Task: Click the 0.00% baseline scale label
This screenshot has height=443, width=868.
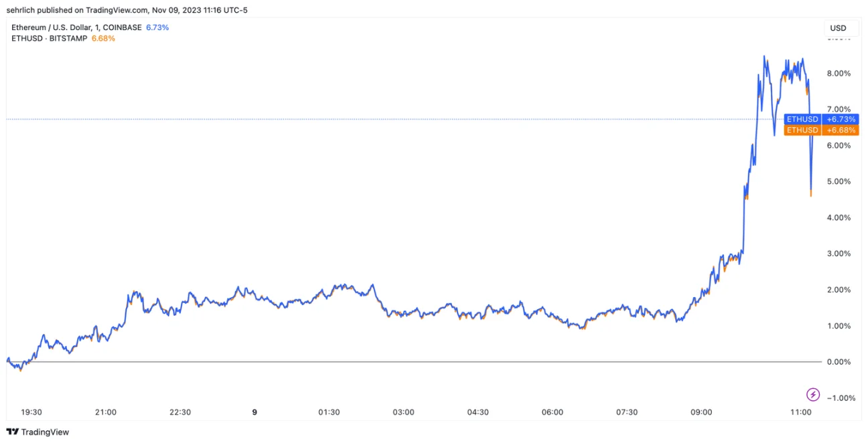Action: click(839, 362)
